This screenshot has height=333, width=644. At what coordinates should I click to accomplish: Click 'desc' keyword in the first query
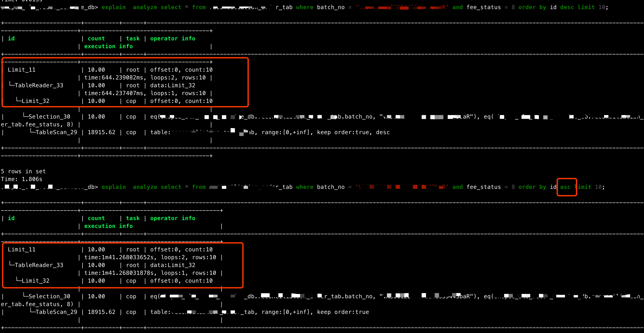point(567,7)
